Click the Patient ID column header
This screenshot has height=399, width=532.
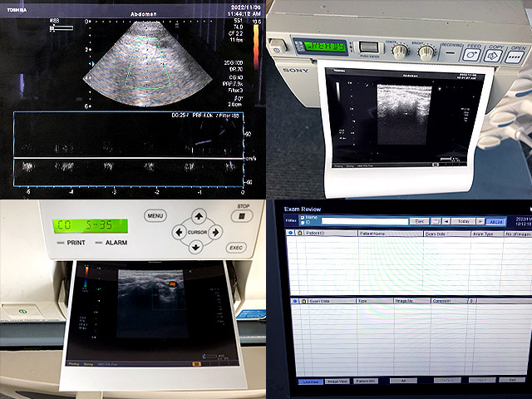pyautogui.click(x=331, y=234)
